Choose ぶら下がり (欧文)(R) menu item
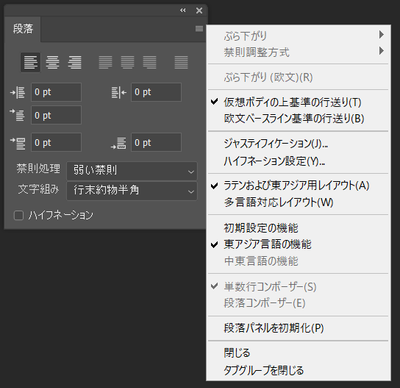400x388 pixels. coord(298,77)
